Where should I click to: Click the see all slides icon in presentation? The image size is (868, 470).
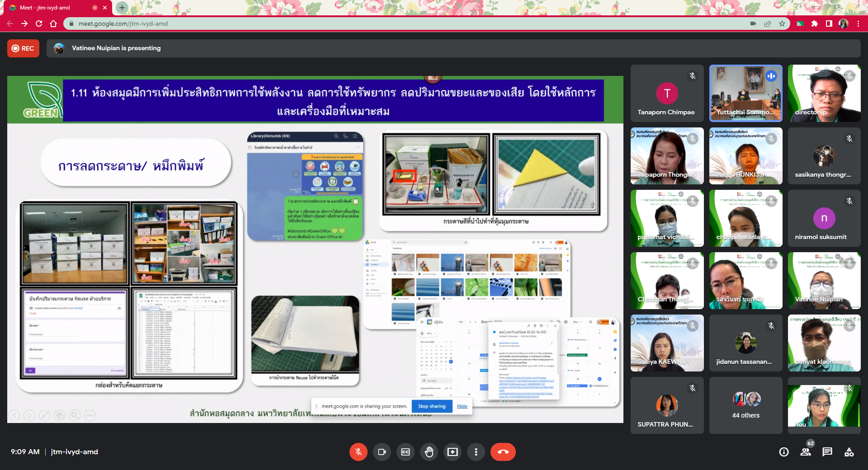[x=59, y=415]
